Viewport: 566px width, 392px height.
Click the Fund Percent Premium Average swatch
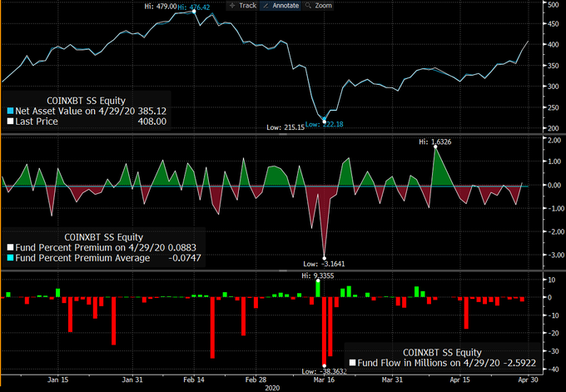point(9,258)
